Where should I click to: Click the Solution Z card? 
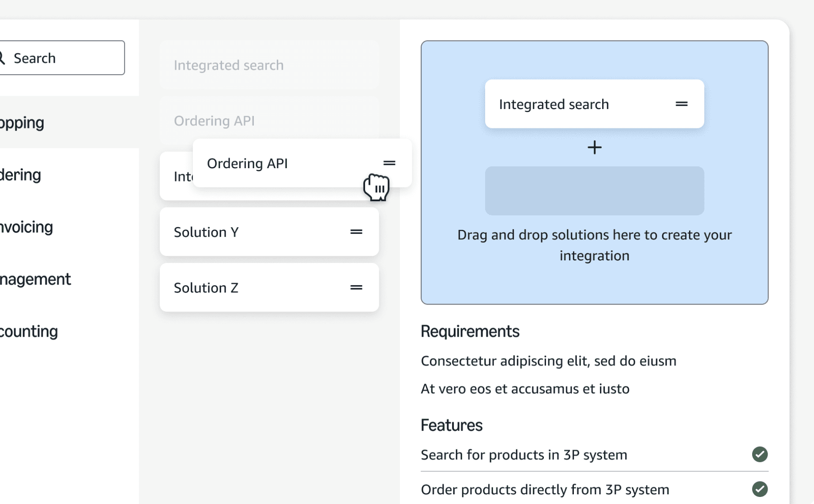point(256,288)
